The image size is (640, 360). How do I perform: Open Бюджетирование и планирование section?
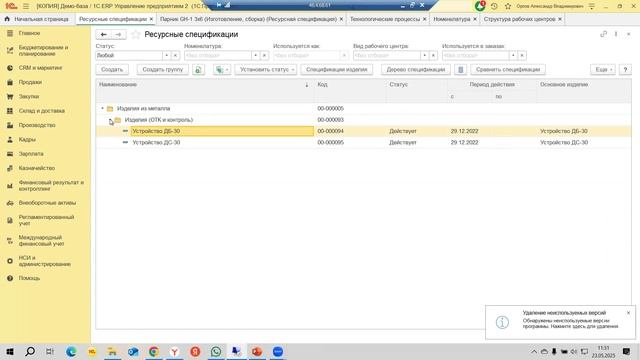43,51
